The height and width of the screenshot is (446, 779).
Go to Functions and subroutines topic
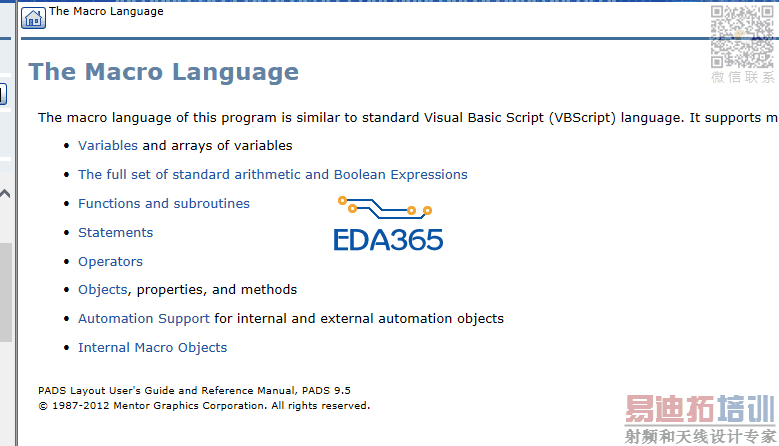pyautogui.click(x=164, y=204)
